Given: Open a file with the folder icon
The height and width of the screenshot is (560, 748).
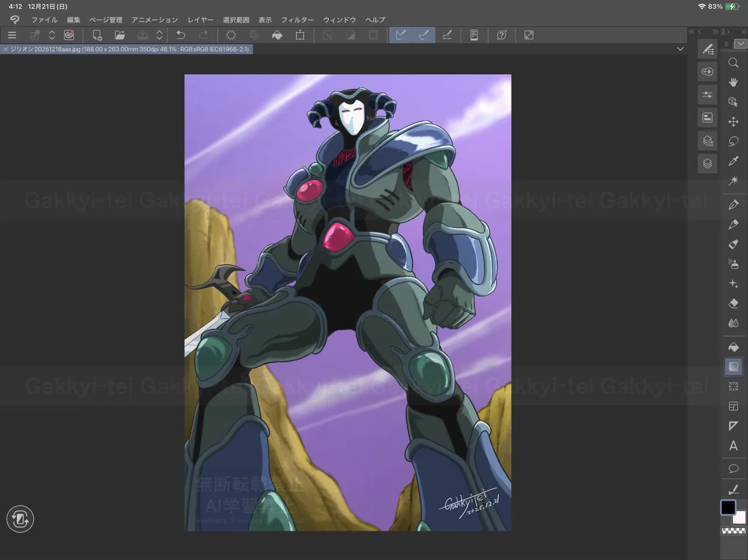Looking at the screenshot, I should click(x=120, y=35).
